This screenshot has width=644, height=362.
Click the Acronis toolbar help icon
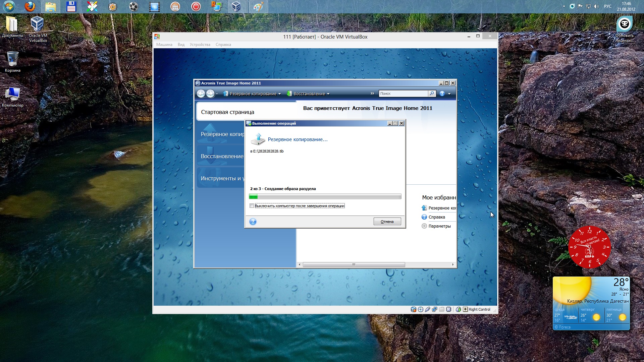442,94
